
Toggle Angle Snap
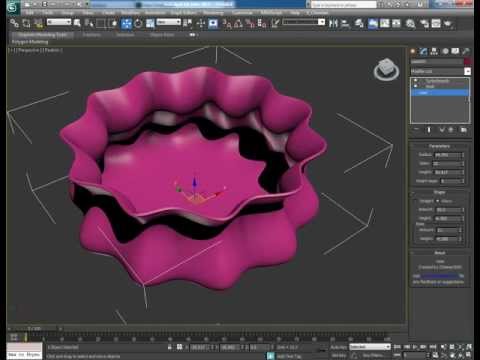coord(238,23)
